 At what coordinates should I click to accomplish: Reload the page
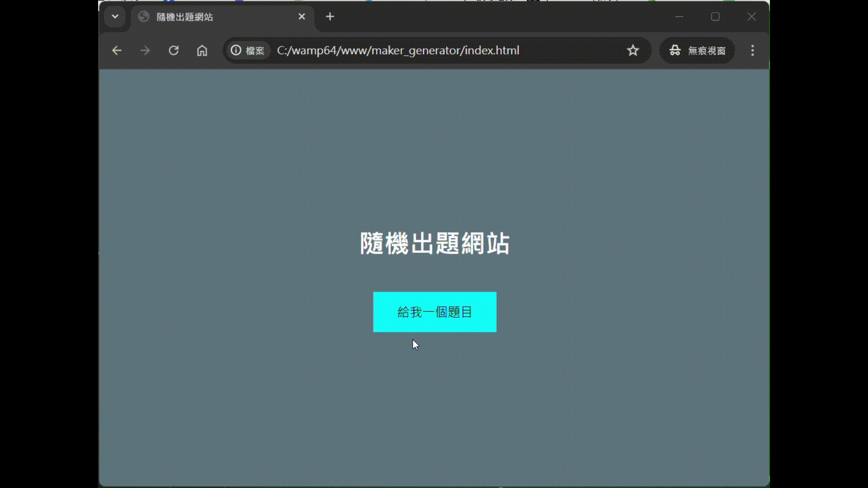(x=174, y=51)
